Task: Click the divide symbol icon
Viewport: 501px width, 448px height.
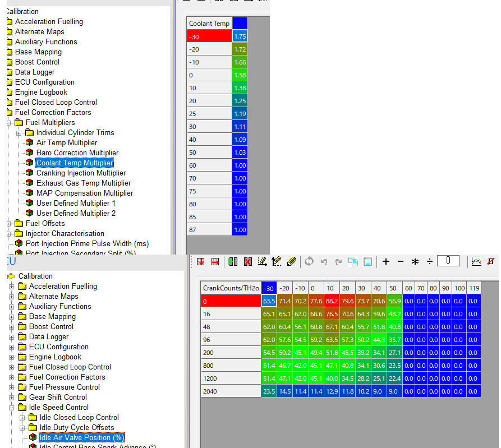Action: (x=429, y=262)
